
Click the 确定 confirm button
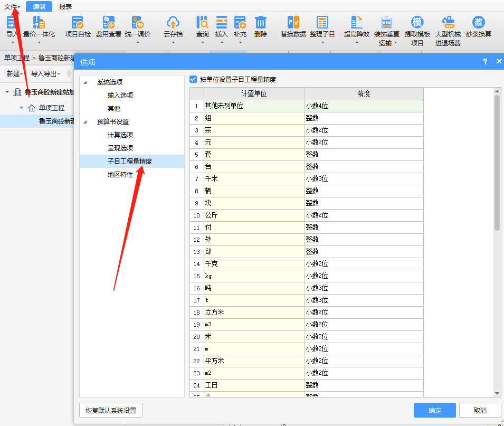[x=434, y=410]
